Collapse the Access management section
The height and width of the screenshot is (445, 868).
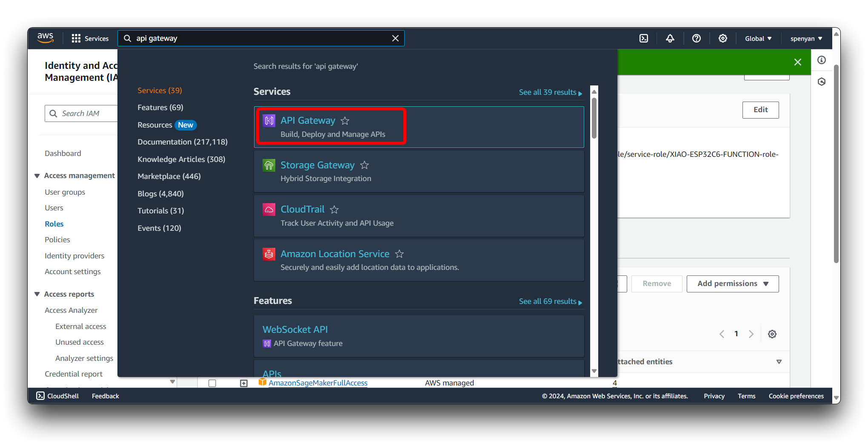coord(37,176)
